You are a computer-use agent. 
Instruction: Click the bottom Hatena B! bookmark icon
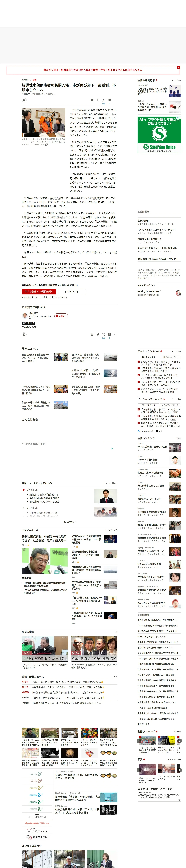click(109, 335)
